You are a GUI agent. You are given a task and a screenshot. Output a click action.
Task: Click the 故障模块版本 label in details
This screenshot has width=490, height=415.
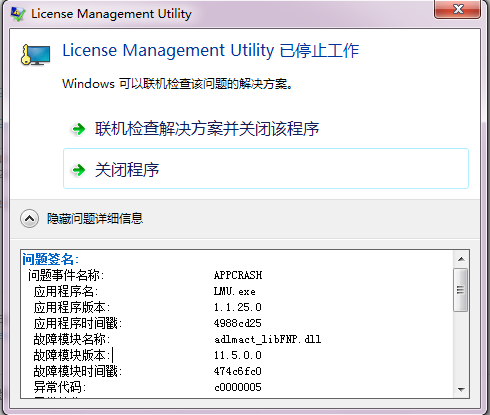click(x=72, y=355)
